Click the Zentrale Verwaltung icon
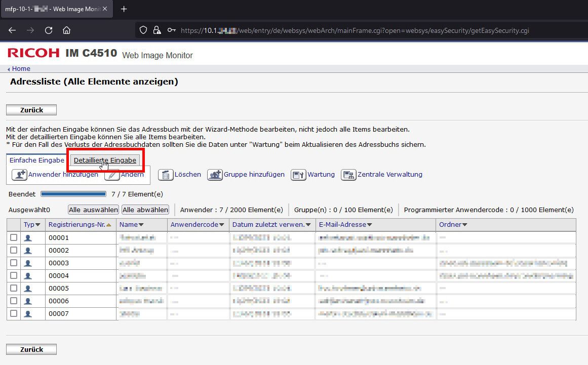Image resolution: width=588 pixels, height=365 pixels. [x=348, y=175]
